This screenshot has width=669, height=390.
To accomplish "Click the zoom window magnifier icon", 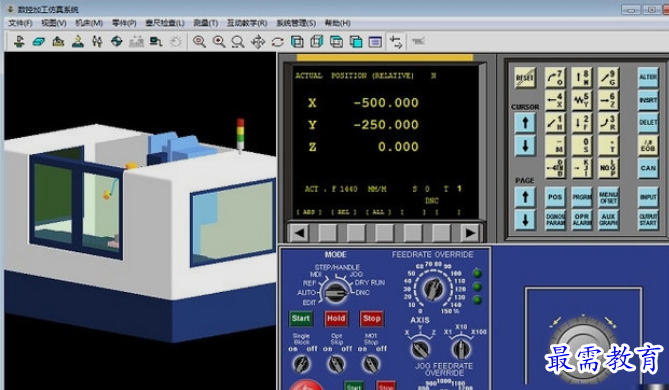I will coord(238,41).
